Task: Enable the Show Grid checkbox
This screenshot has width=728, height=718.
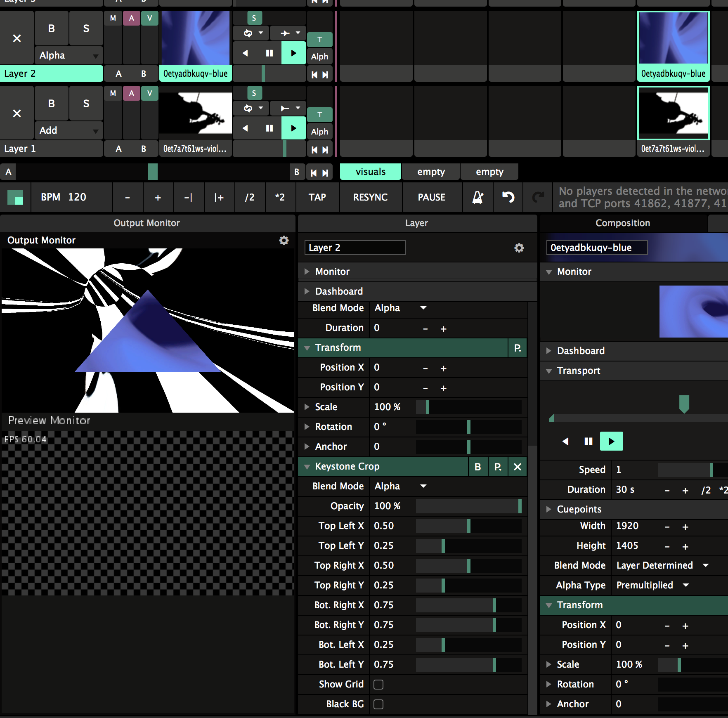Action: coord(378,685)
